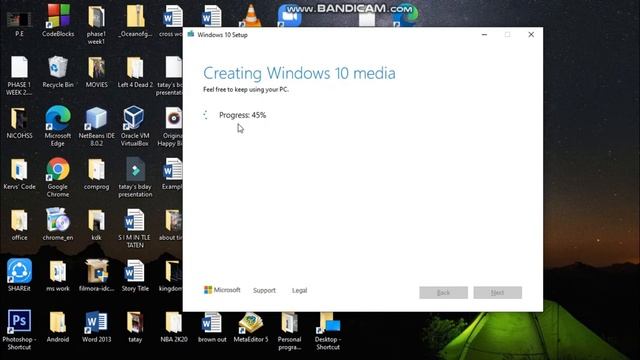Click the disabled Back button
The width and height of the screenshot is (640, 360).
443,292
